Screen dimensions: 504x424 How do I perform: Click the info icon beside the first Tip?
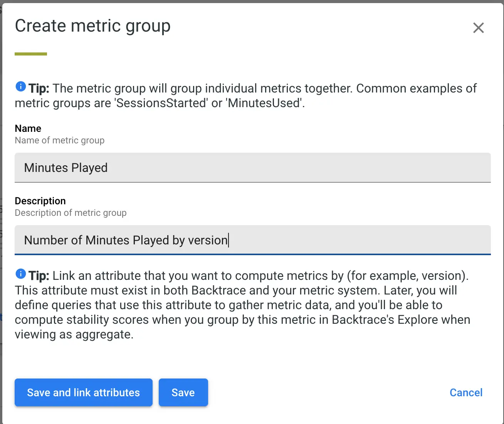coord(20,87)
